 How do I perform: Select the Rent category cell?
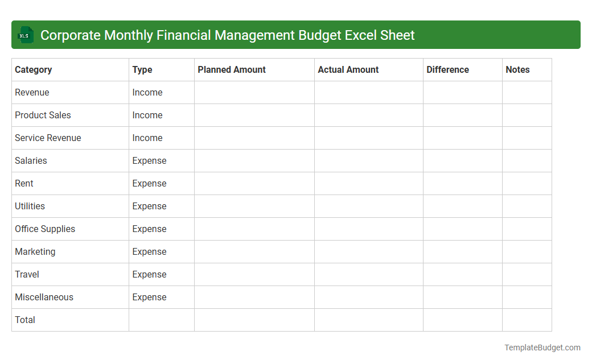[24, 183]
